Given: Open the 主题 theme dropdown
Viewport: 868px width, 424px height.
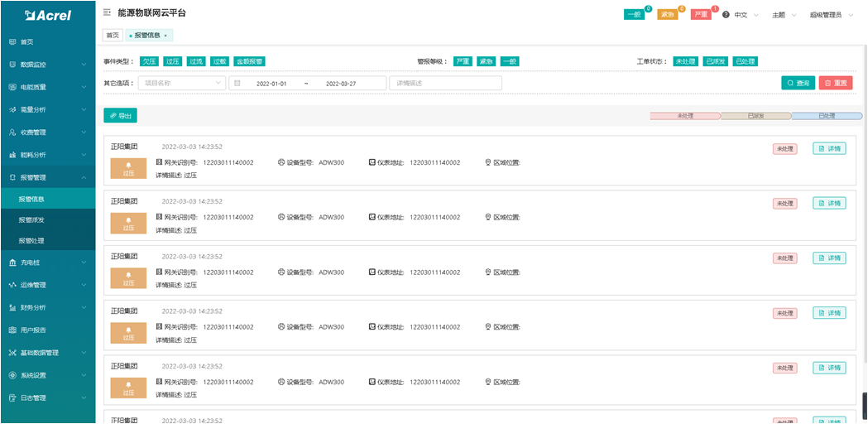Looking at the screenshot, I should pos(784,15).
